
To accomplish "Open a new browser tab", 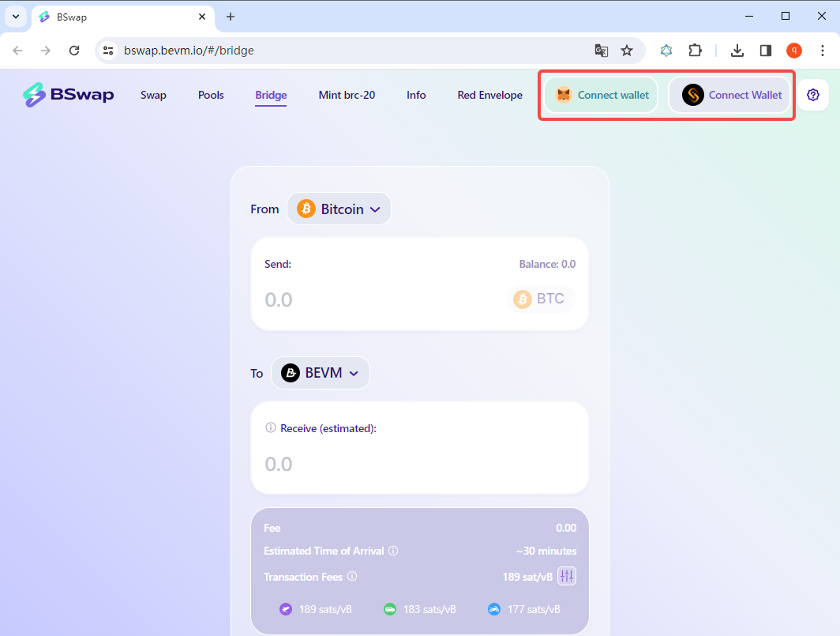I will point(231,17).
